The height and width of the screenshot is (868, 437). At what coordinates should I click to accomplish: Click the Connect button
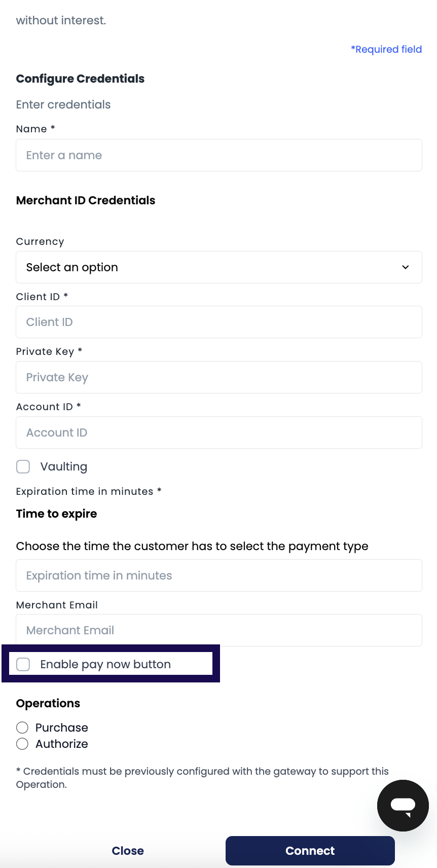click(x=310, y=851)
